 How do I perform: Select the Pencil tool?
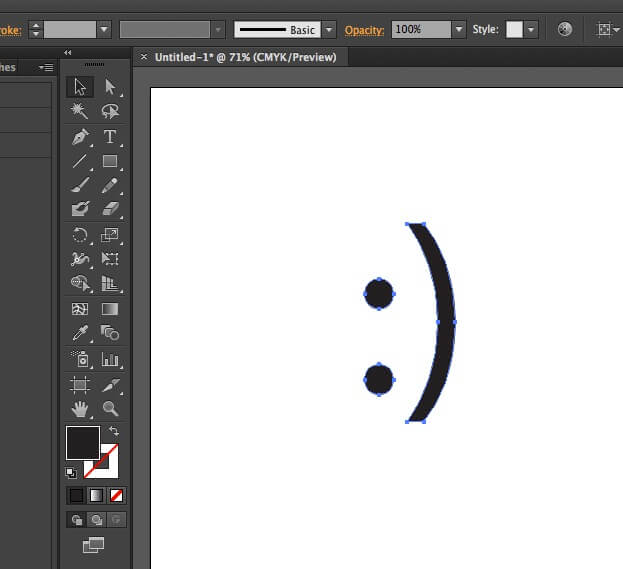[x=110, y=185]
